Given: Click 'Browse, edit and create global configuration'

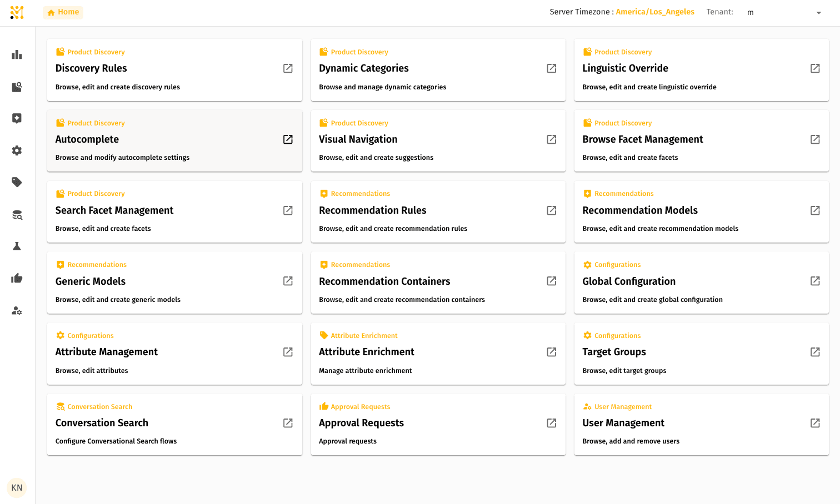Looking at the screenshot, I should (653, 300).
